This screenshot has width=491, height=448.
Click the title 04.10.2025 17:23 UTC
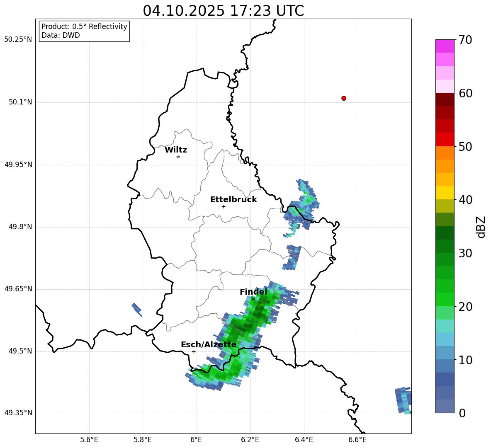tap(223, 11)
